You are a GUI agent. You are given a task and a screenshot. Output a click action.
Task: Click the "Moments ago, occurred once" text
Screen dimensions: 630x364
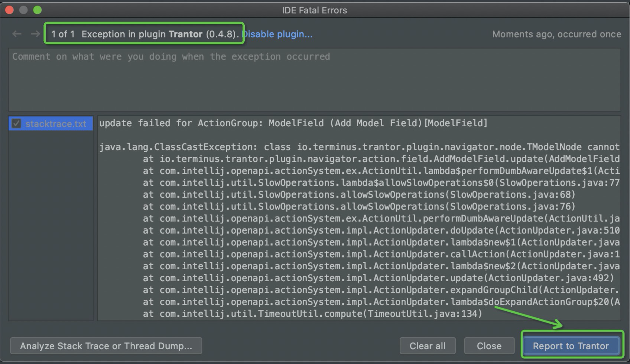(x=556, y=34)
